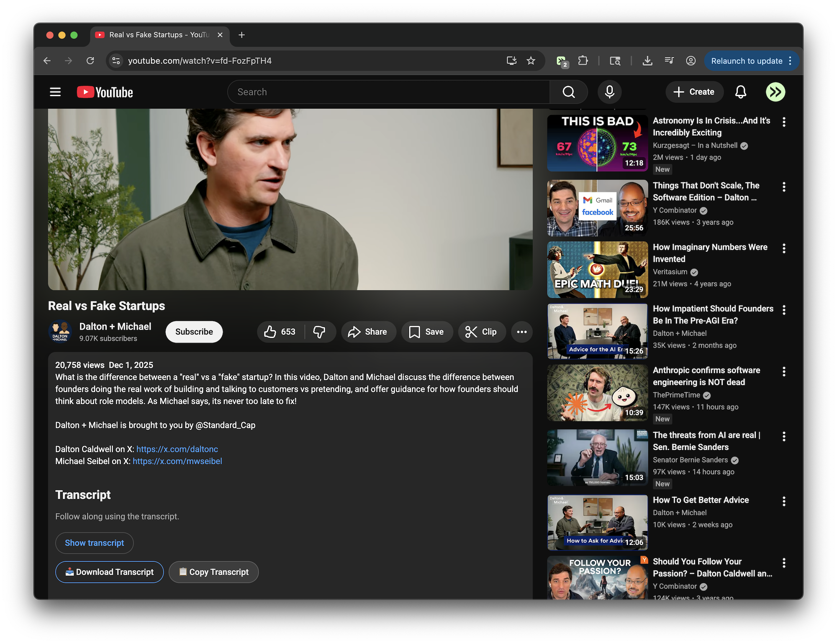Open more actions menu beside Clip
This screenshot has width=837, height=644.
521,332
